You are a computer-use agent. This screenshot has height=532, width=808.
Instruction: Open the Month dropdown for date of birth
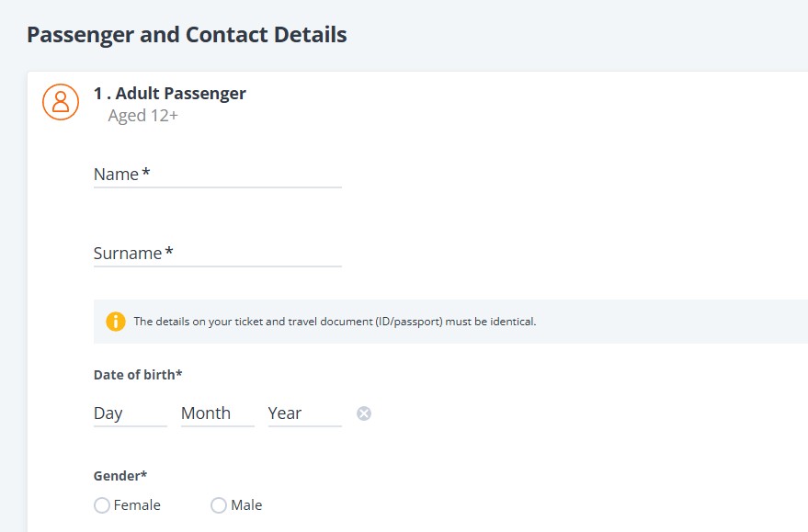[218, 413]
